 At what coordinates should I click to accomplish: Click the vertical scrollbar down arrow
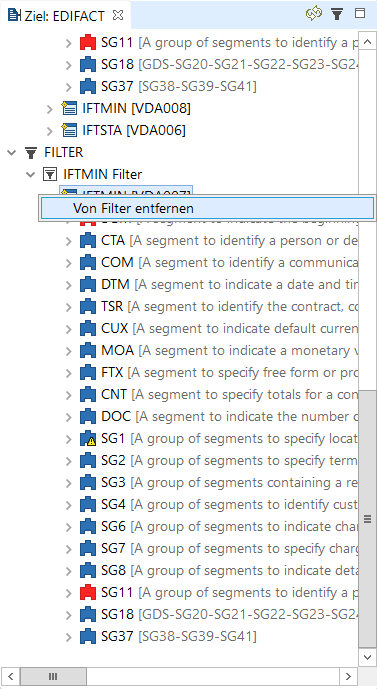click(367, 657)
